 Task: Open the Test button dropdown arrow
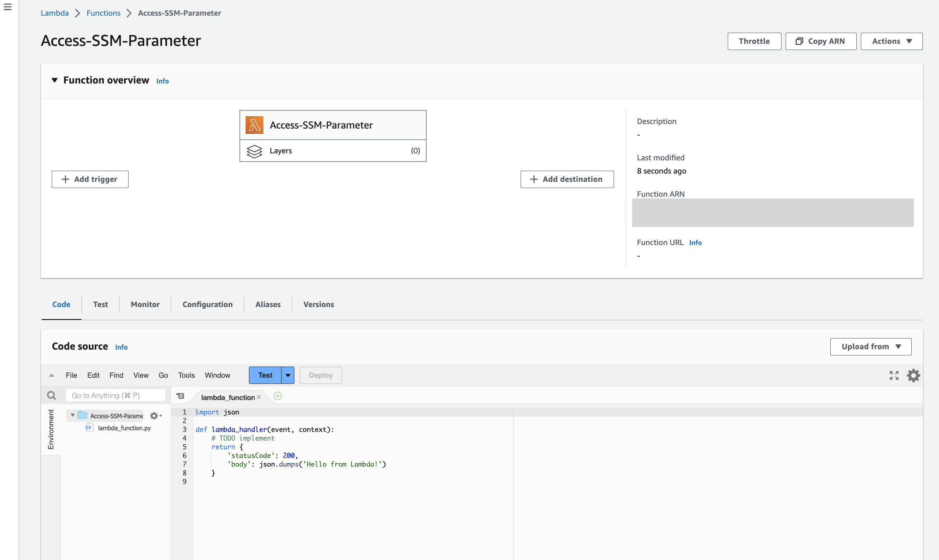point(288,375)
